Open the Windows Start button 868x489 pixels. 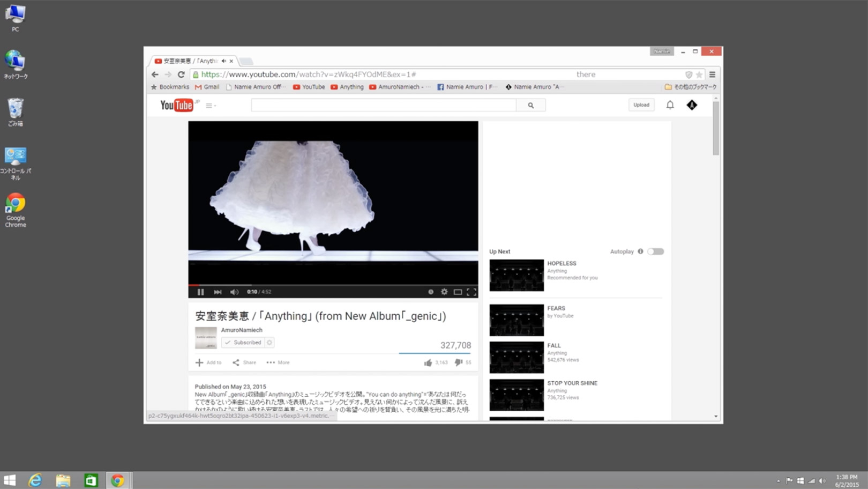(x=10, y=480)
